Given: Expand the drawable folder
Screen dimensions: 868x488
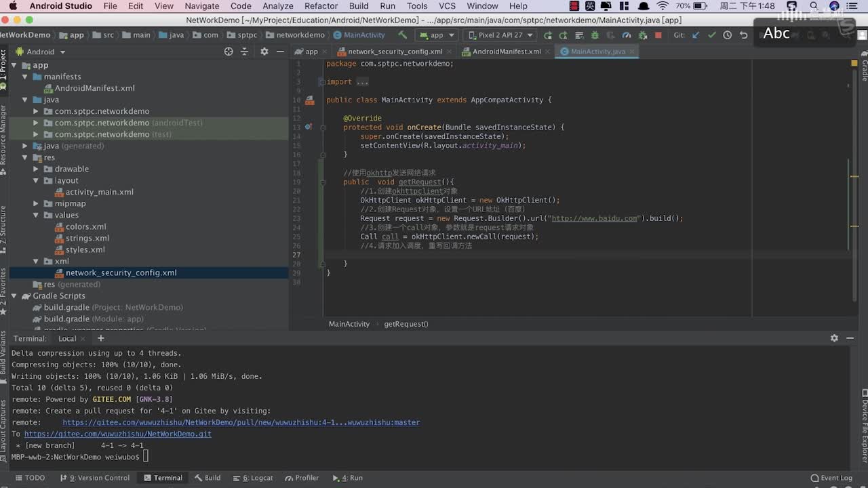Looking at the screenshot, I should (36, 169).
